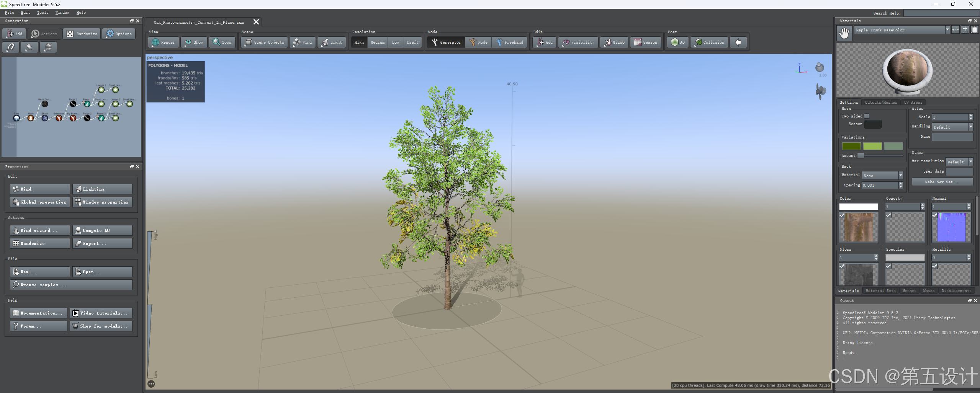Image resolution: width=980 pixels, height=393 pixels.
Task: Open the Atlas Handling dropdown
Action: [952, 127]
